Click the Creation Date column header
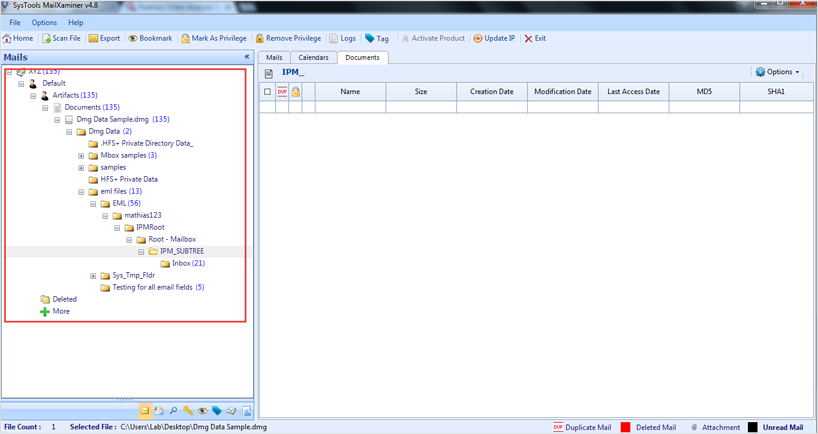Image resolution: width=818 pixels, height=434 pixels. pyautogui.click(x=491, y=92)
